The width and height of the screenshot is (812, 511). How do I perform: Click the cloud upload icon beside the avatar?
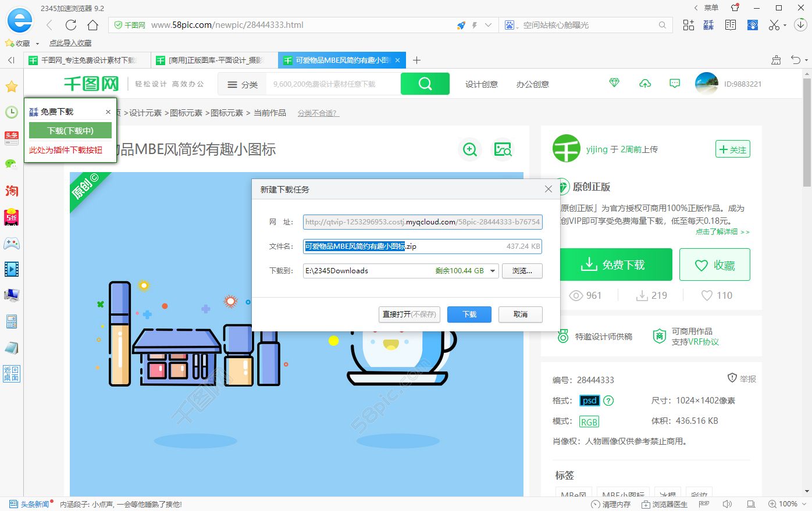(x=644, y=83)
